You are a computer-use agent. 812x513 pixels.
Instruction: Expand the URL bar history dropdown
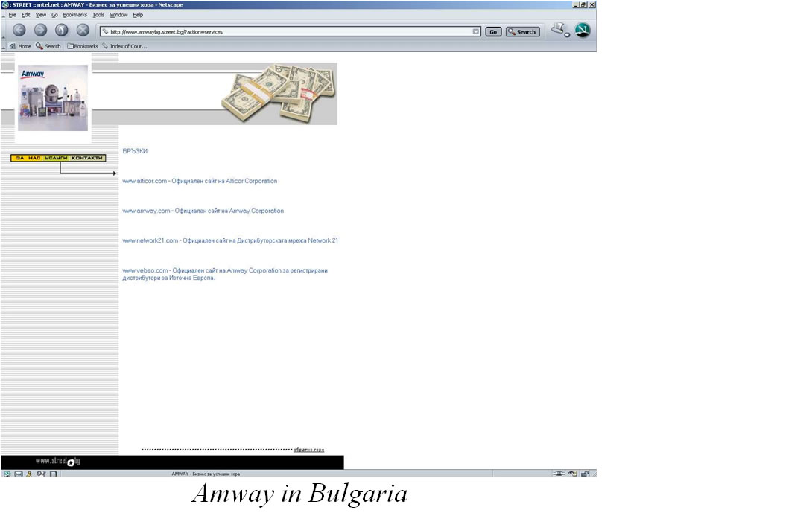(476, 32)
